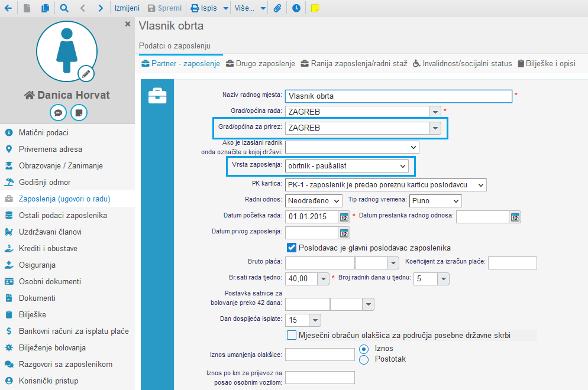Click the clock history icon
Image resolution: width=588 pixels, height=390 pixels.
point(296,8)
